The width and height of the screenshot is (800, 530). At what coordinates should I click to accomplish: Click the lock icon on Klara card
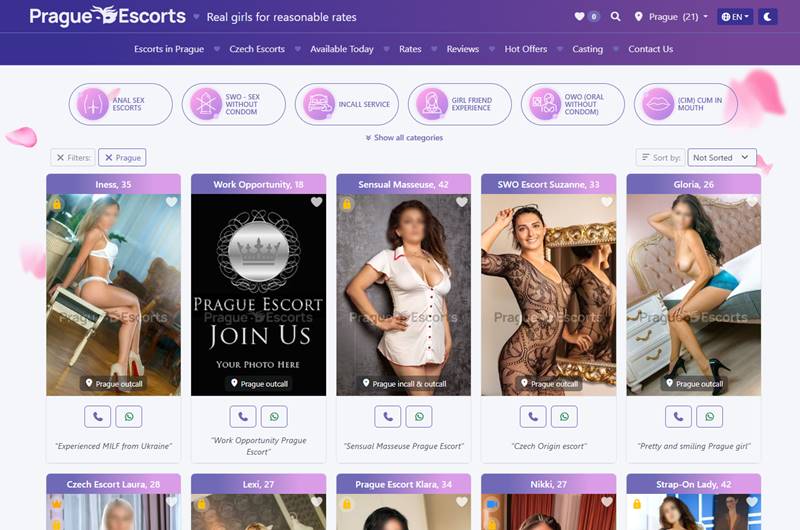(x=347, y=504)
